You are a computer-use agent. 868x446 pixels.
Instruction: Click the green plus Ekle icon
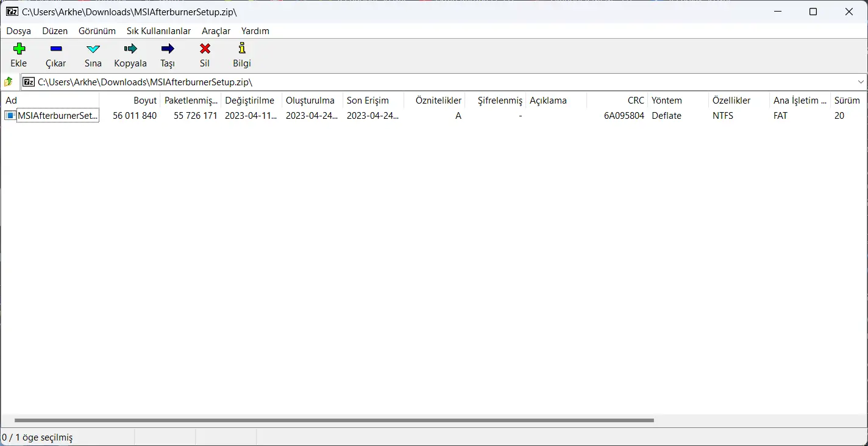[x=19, y=49]
